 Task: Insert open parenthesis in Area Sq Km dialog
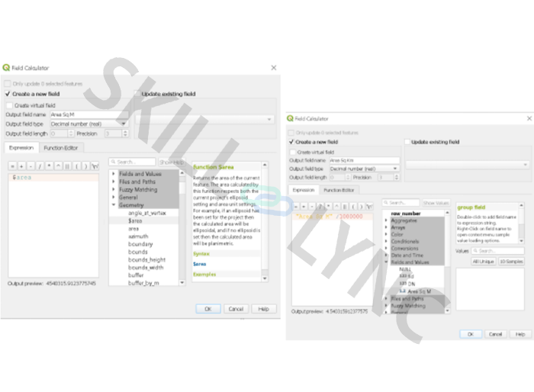(352, 207)
